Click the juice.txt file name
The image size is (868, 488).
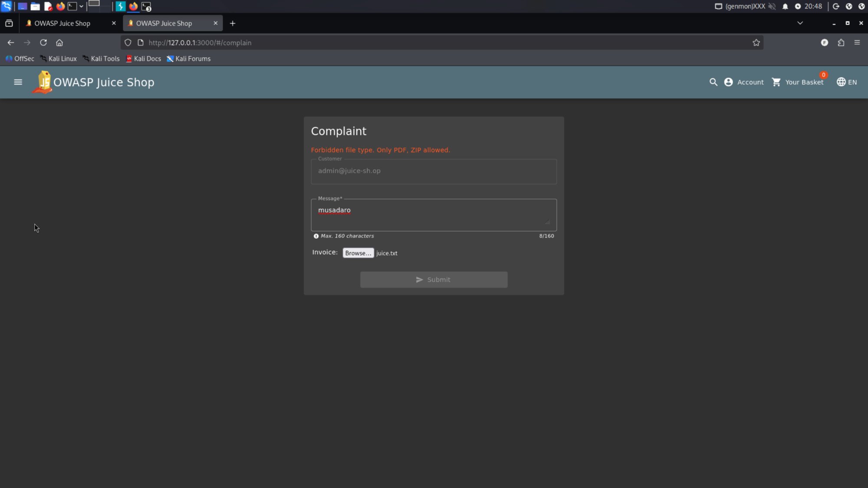387,253
